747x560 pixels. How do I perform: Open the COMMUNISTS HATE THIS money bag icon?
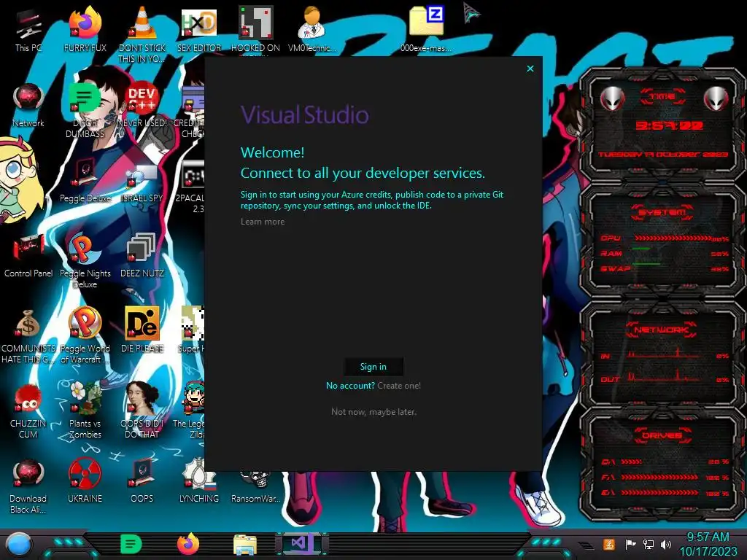click(28, 335)
